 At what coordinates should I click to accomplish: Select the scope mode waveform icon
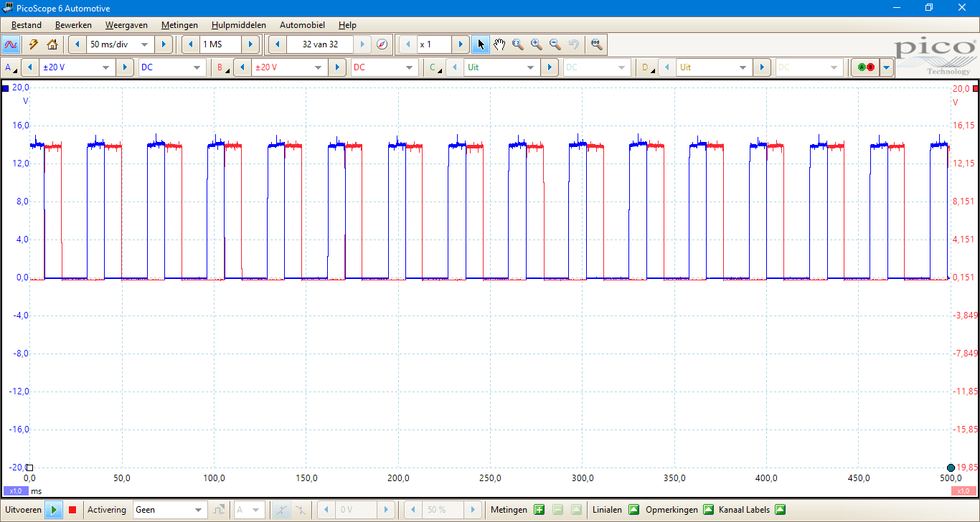pyautogui.click(x=11, y=44)
